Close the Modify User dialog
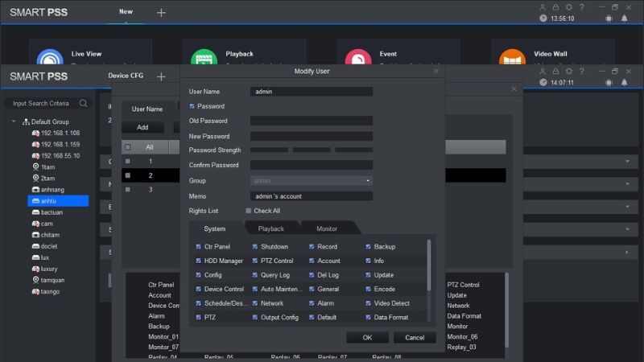Viewport: 644px width, 362px height. tap(436, 72)
